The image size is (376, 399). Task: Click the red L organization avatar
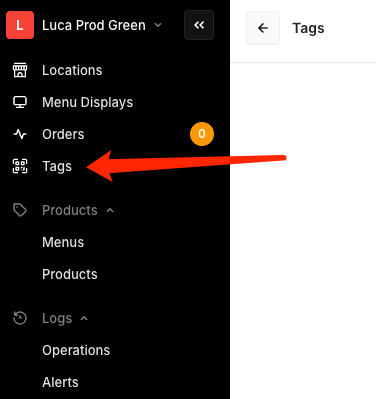[x=20, y=25]
